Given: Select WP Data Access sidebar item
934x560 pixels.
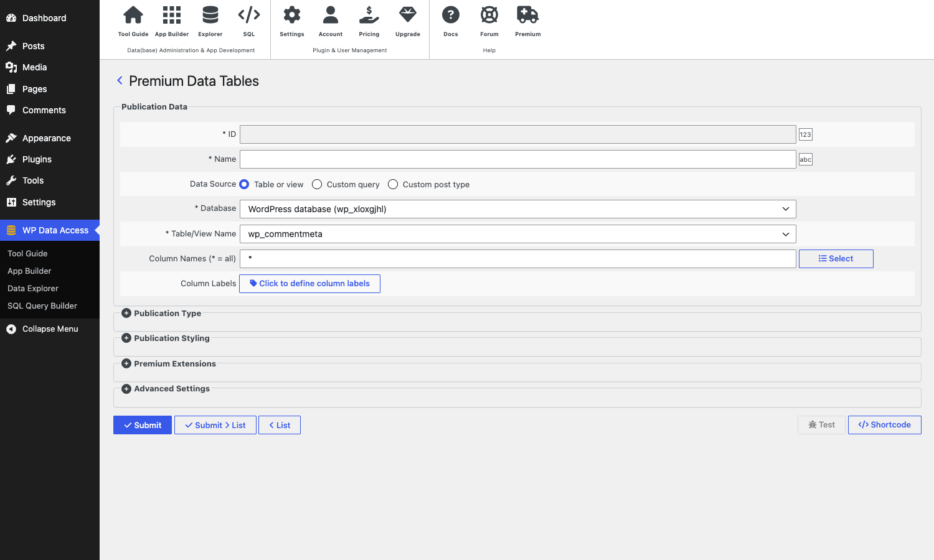Looking at the screenshot, I should click(x=50, y=230).
